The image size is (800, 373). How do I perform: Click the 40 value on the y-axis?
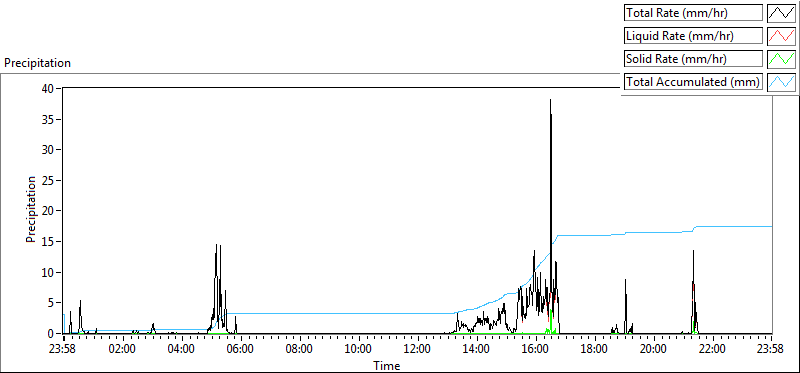(49, 88)
